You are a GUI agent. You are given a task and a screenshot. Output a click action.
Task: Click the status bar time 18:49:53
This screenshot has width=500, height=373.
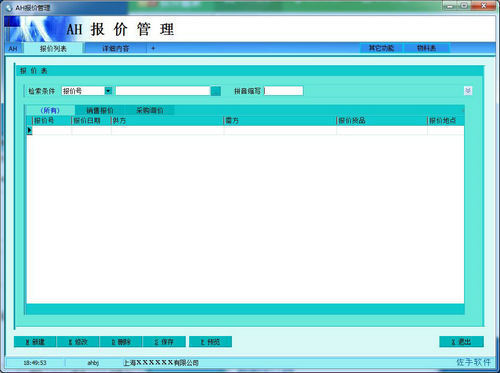click(x=35, y=363)
